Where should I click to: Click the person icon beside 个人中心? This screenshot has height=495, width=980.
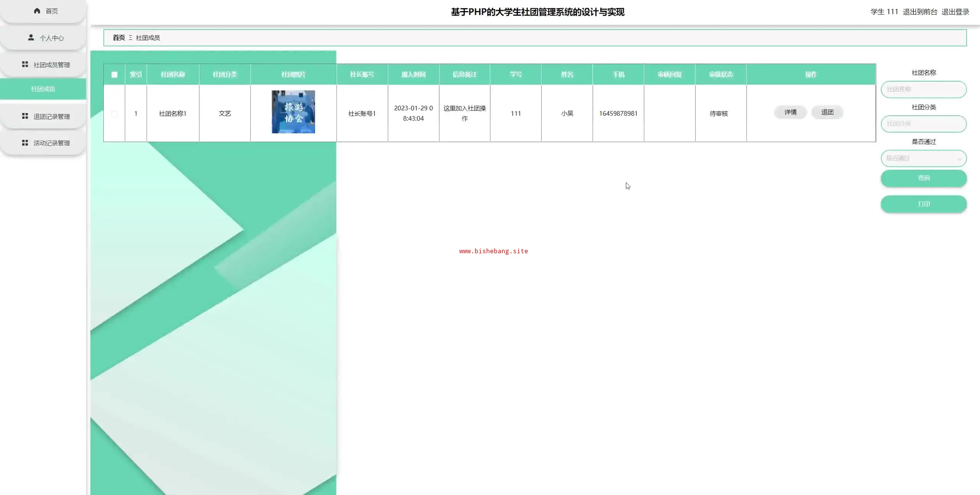tap(31, 38)
